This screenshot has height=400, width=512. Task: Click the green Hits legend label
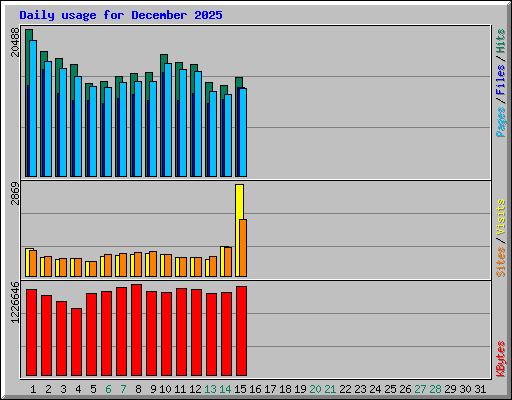500,41
